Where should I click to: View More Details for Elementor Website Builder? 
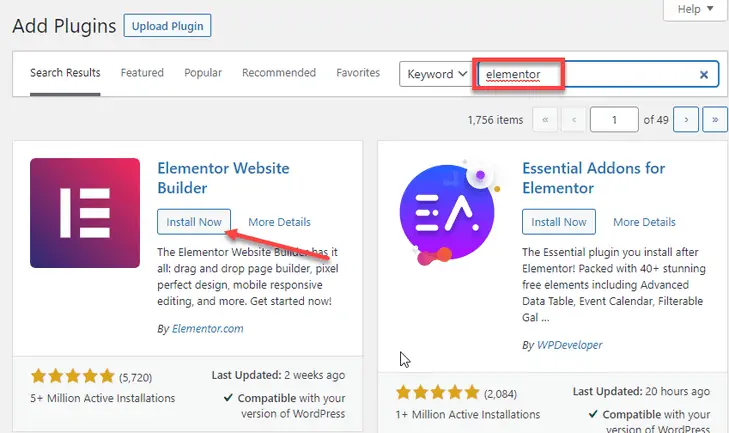279,222
